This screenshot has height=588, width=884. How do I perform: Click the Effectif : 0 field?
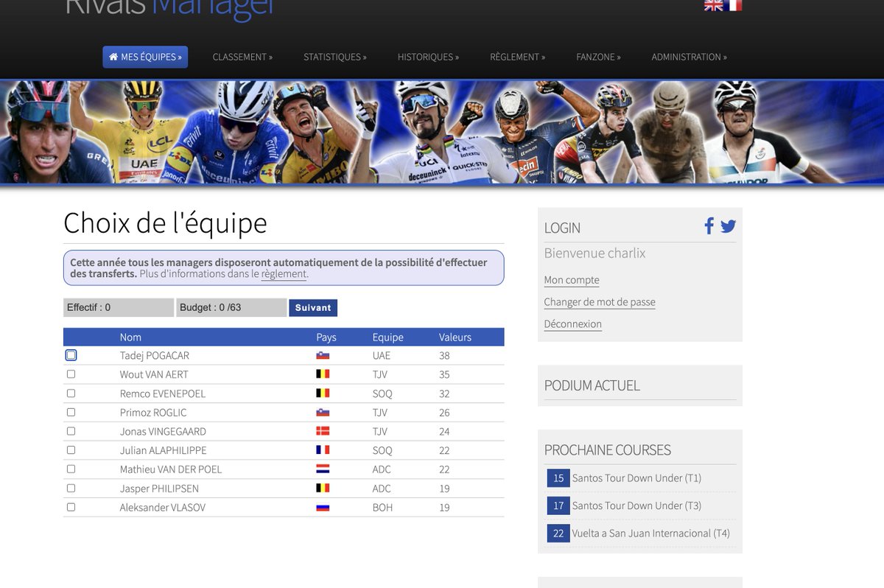(x=119, y=307)
